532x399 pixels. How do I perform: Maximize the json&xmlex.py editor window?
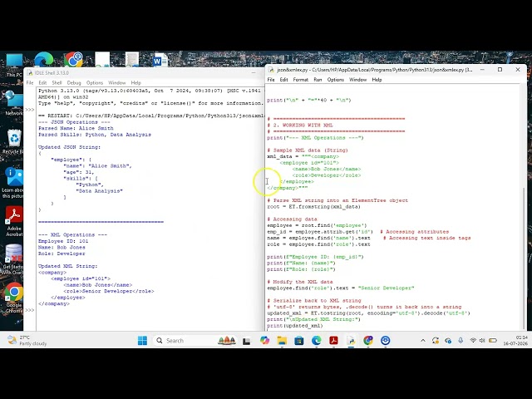coord(500,70)
